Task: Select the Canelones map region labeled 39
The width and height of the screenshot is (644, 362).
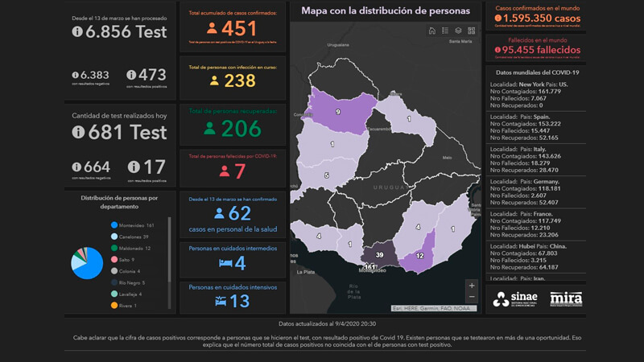Action: coord(379,255)
